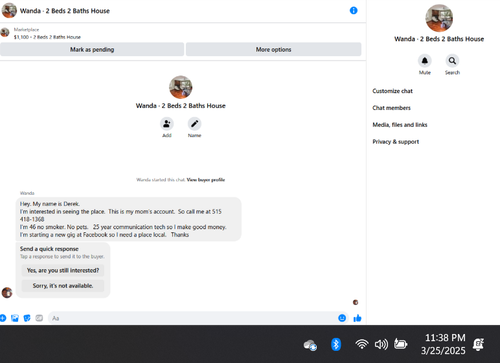Open Bluetooth tray icon
This screenshot has height=363, width=500.
[x=336, y=344]
